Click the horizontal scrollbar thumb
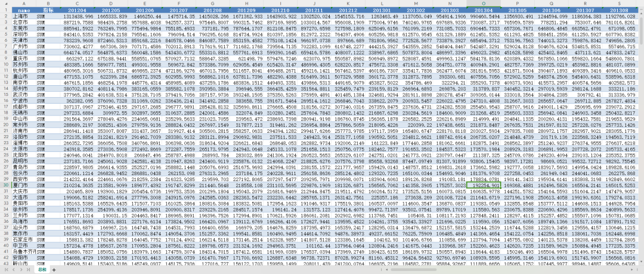Image resolution: width=644 pixels, height=274 pixels. [414, 270]
